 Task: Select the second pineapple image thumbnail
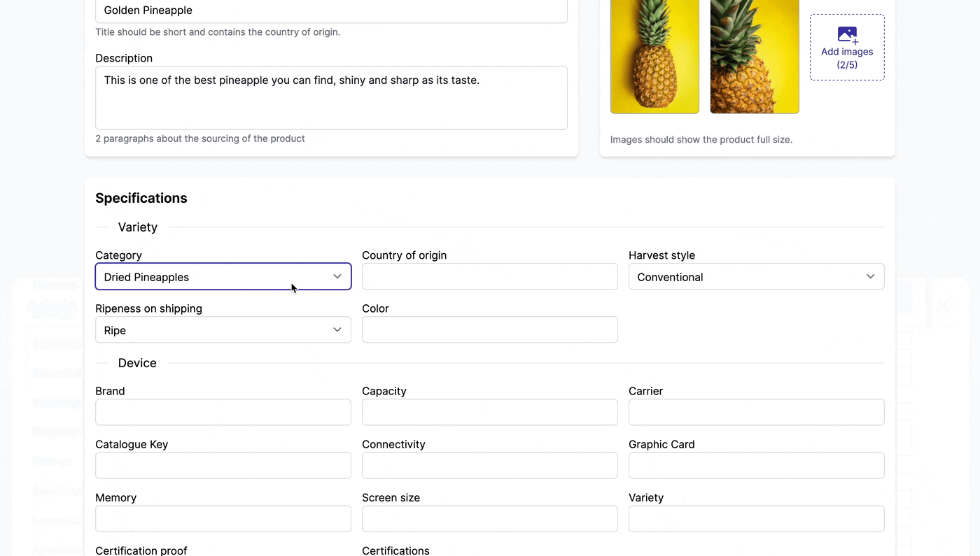click(754, 56)
